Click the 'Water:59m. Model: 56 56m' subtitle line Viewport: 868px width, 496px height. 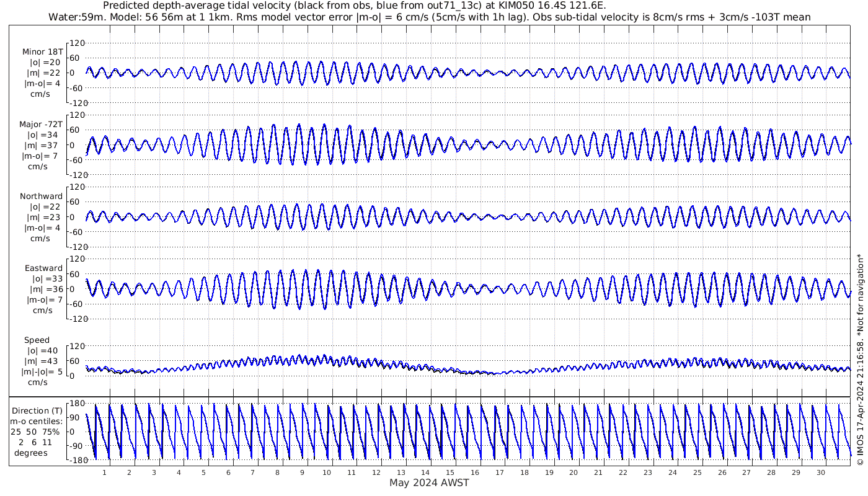tap(429, 17)
